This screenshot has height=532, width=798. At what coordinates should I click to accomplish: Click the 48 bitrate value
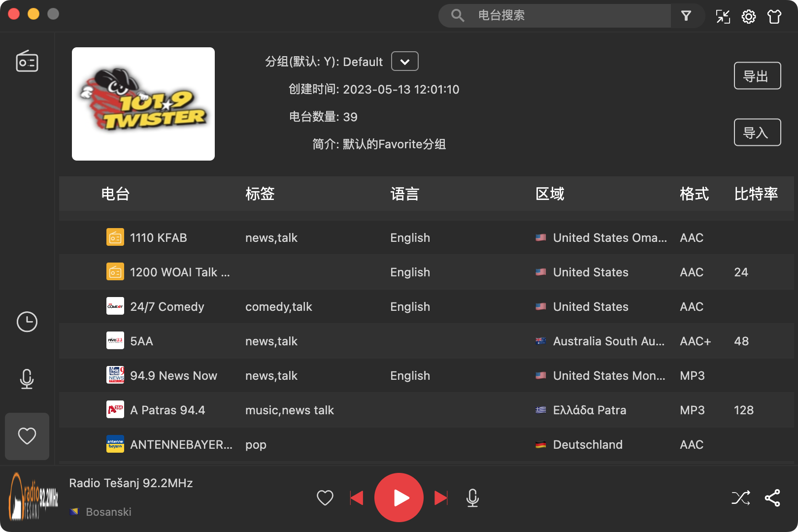pyautogui.click(x=741, y=341)
